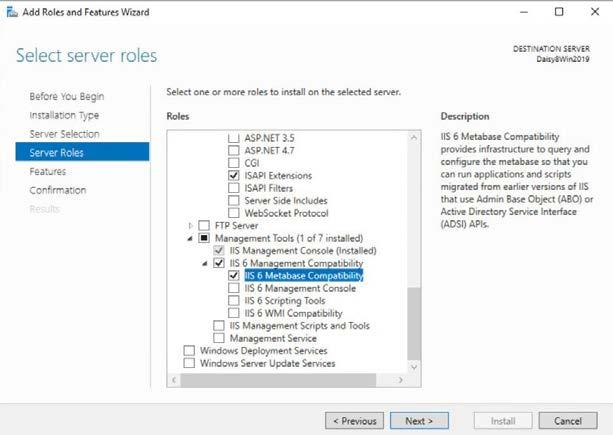
Task: Maximize the wizard window
Action: [559, 12]
